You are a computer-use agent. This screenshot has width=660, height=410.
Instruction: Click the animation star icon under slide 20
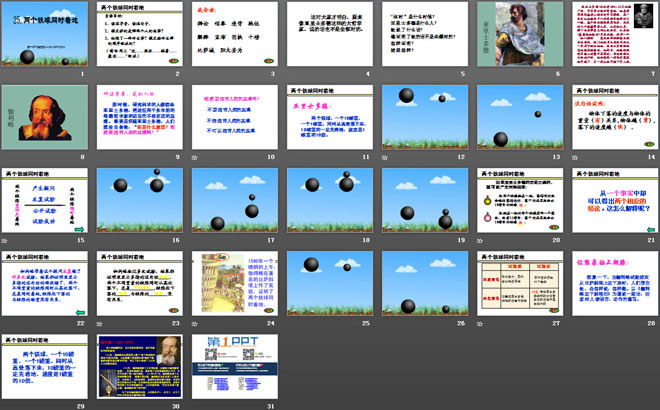480,240
